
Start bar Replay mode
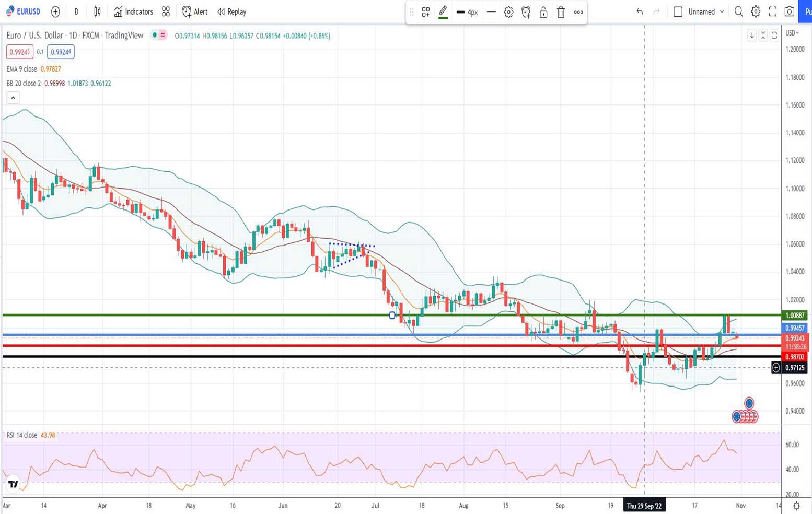[231, 11]
